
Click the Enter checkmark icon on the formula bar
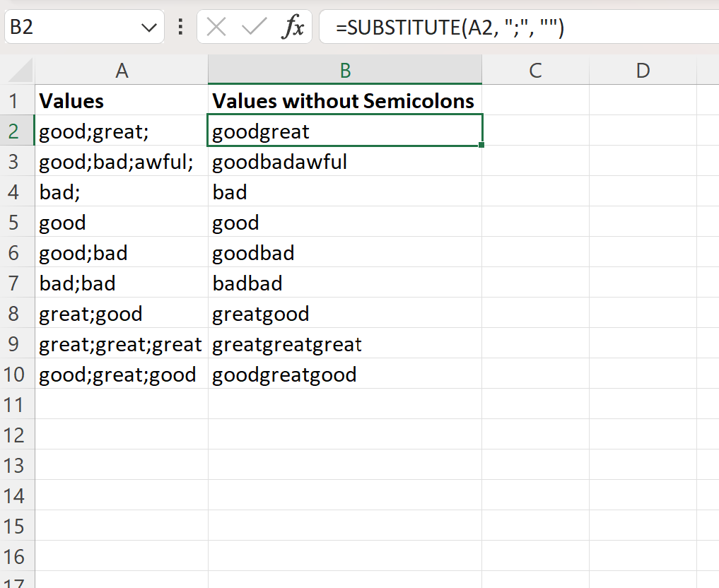click(255, 27)
